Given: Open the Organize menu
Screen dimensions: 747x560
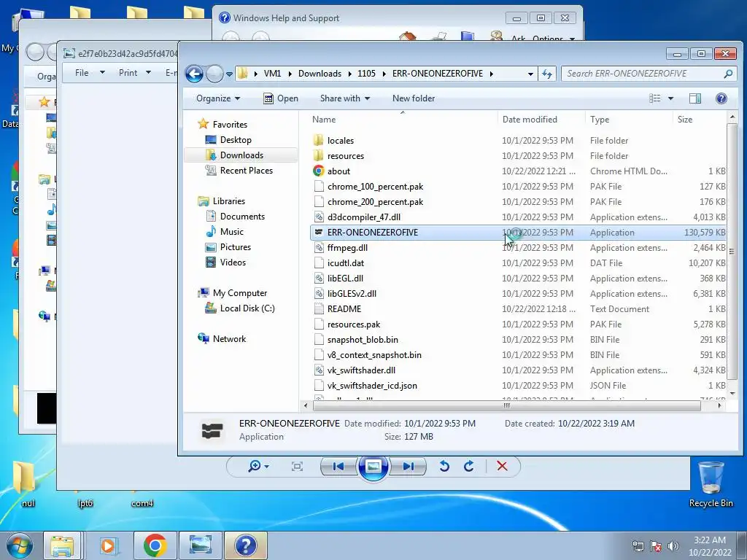Looking at the screenshot, I should (217, 98).
